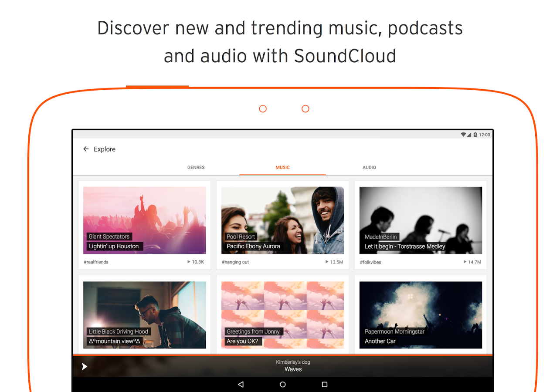The width and height of the screenshot is (560, 392).
Task: Go back using the Explore arrow
Action: [x=86, y=149]
